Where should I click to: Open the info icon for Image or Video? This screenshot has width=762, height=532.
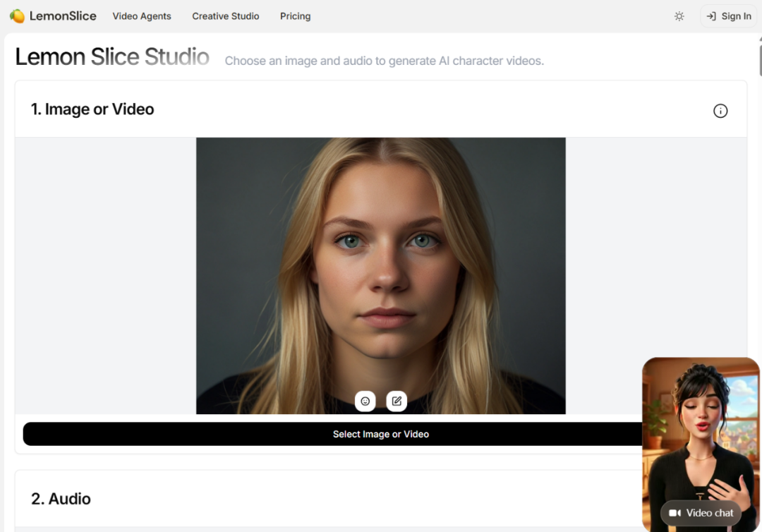point(720,111)
